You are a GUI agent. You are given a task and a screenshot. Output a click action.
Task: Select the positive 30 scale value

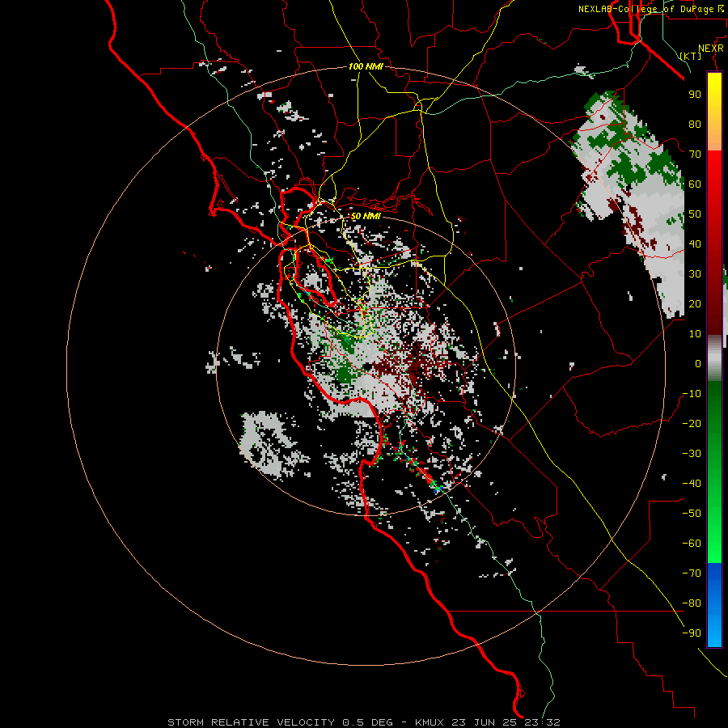[x=695, y=274]
